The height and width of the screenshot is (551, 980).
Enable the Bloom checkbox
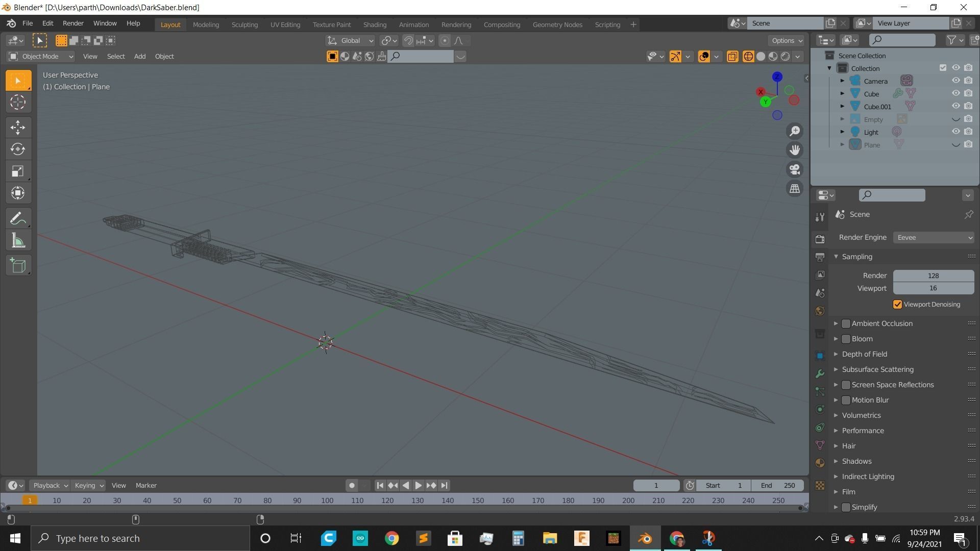click(x=846, y=339)
